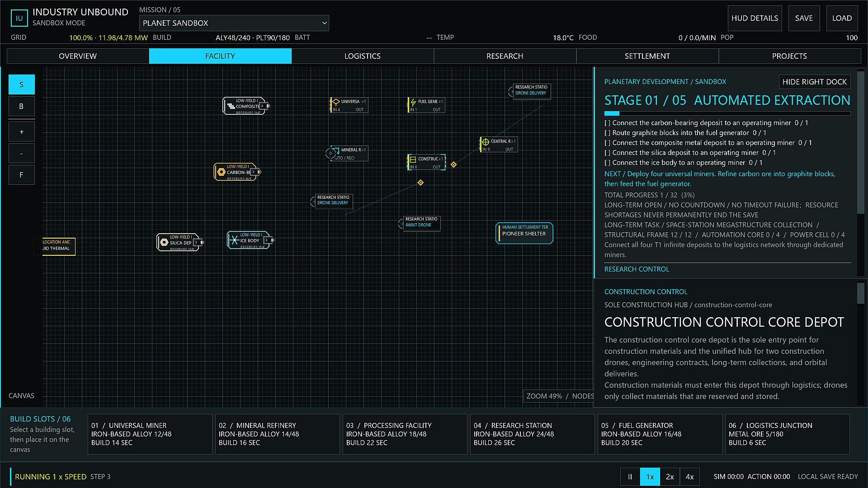This screenshot has width=868, height=488.
Task: Check the graphite blocks routing objective box
Action: [607, 133]
